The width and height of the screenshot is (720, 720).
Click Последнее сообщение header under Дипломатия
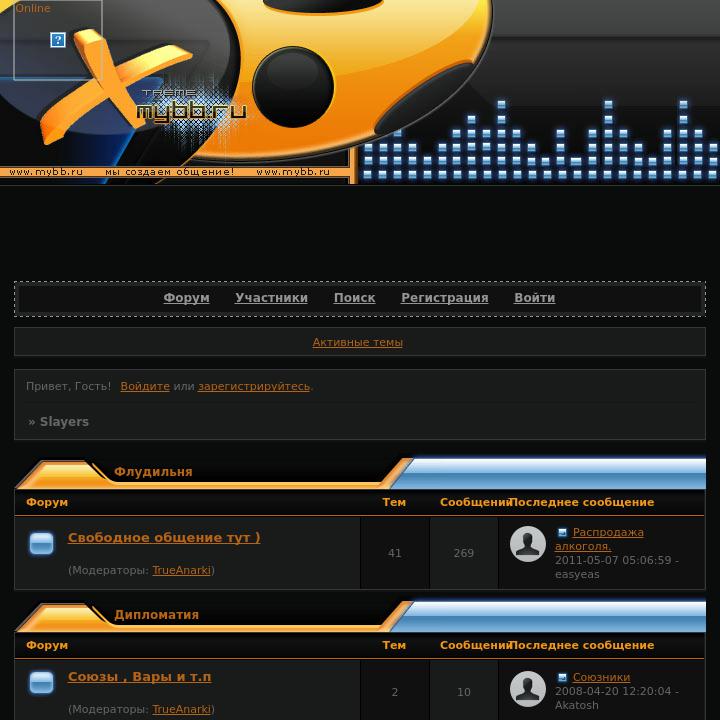click(582, 645)
